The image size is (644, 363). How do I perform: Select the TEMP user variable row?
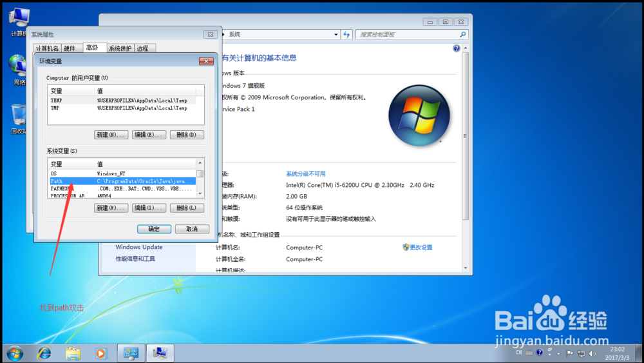[x=122, y=101]
